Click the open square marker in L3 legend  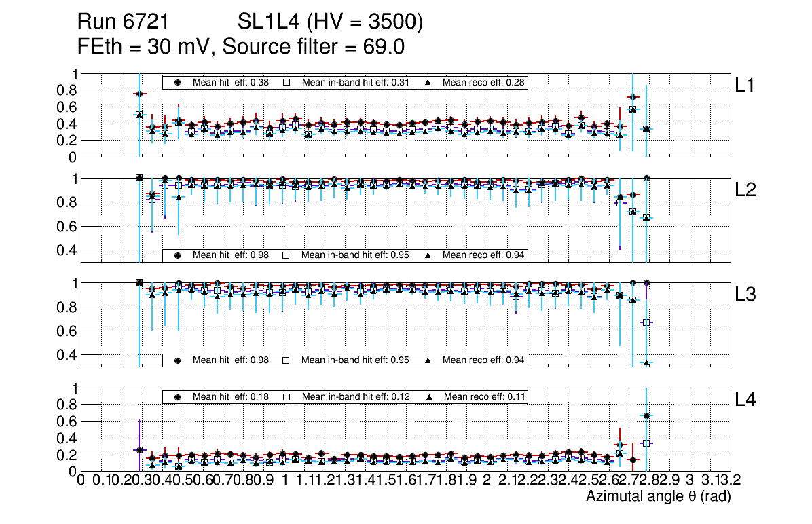(287, 360)
